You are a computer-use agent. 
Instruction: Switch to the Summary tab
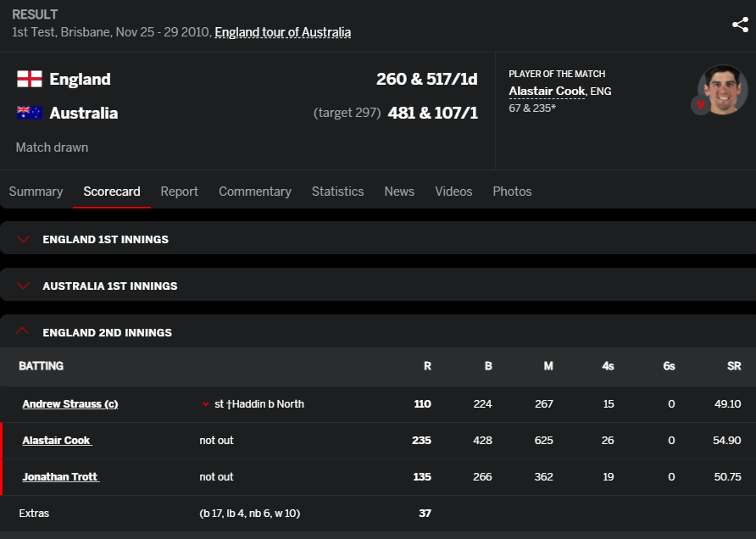(x=36, y=192)
